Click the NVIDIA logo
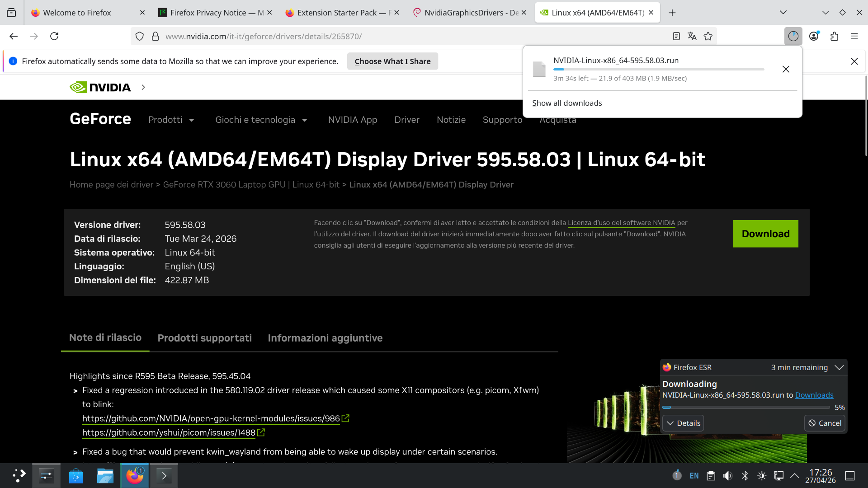The width and height of the screenshot is (868, 488). tap(100, 87)
